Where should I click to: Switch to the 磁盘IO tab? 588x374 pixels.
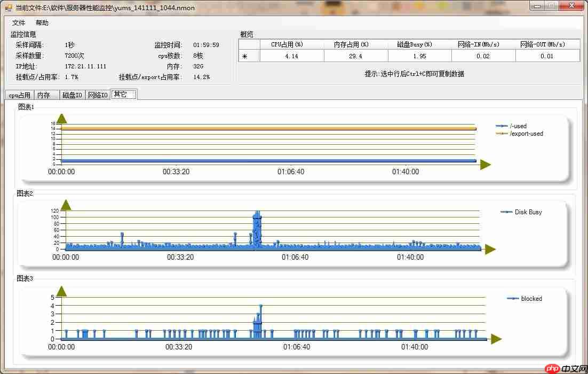[x=72, y=95]
